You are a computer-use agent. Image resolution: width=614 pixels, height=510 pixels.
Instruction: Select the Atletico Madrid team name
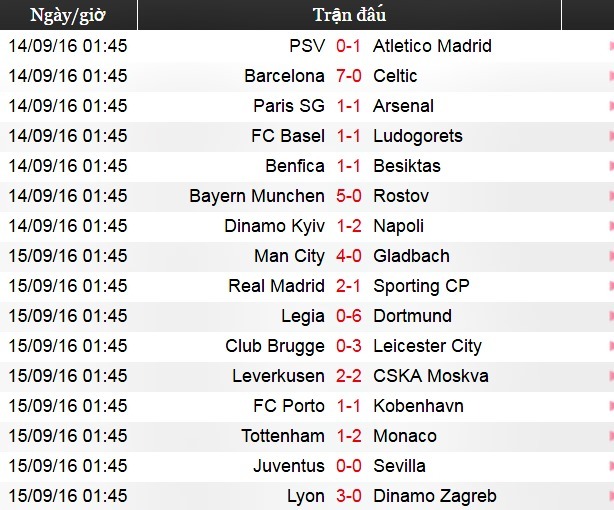click(x=432, y=46)
